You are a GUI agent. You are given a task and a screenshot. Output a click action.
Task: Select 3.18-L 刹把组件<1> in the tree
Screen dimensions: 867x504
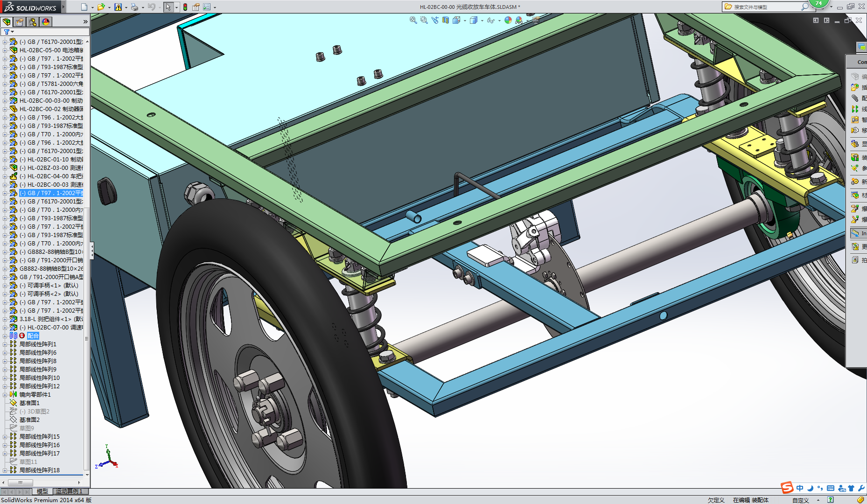pyautogui.click(x=51, y=319)
